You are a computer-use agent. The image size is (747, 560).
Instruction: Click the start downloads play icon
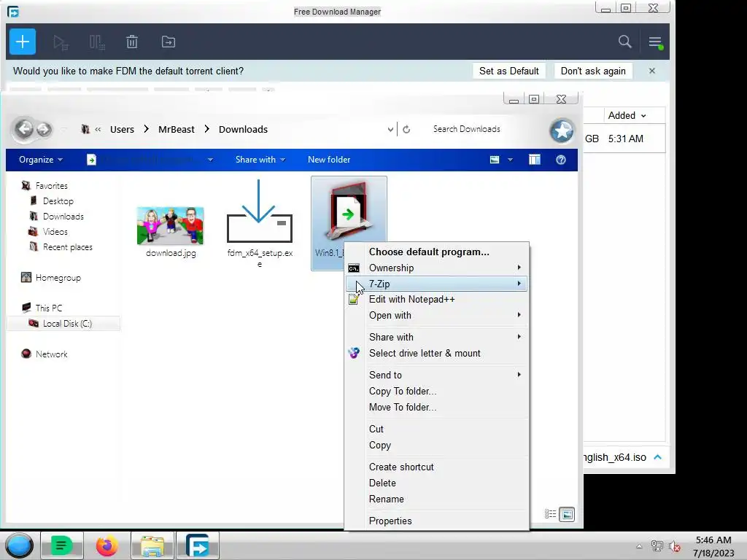[61, 42]
